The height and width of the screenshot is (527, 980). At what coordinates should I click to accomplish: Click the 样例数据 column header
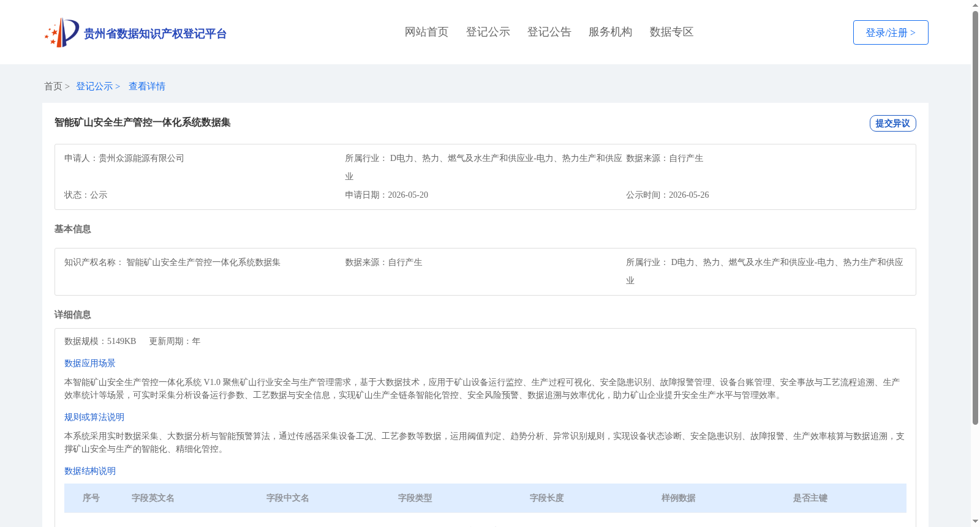click(x=679, y=498)
